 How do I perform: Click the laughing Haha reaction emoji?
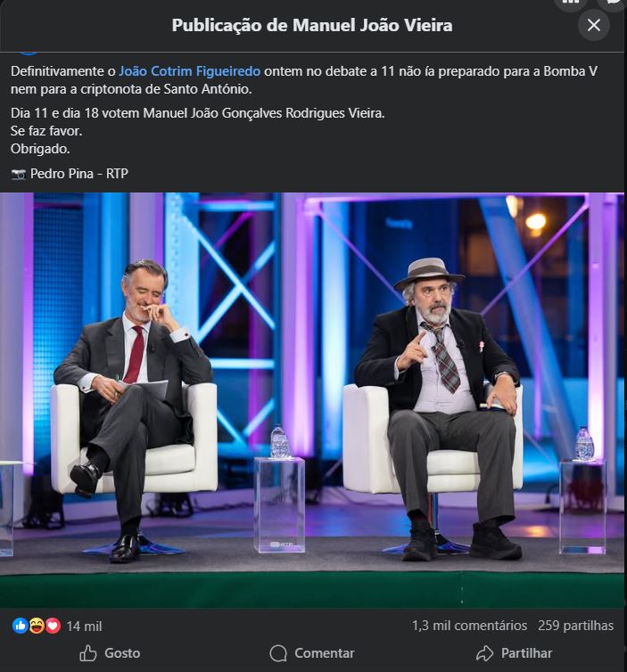point(37,626)
